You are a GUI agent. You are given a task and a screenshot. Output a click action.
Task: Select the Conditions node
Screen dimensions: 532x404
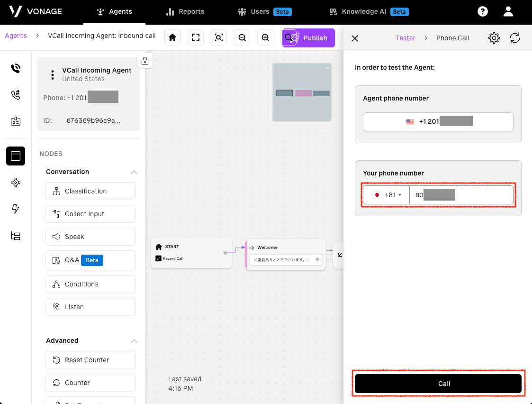(x=90, y=284)
